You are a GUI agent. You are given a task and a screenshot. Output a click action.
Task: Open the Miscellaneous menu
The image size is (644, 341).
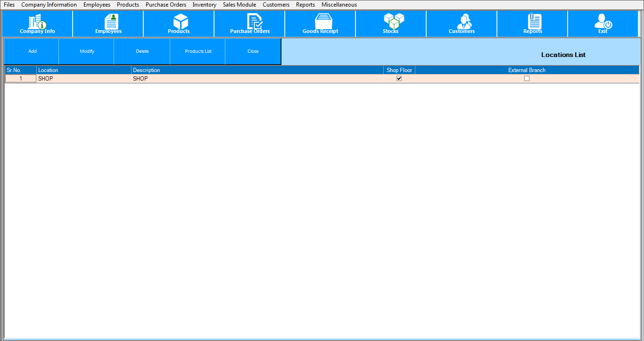(339, 4)
